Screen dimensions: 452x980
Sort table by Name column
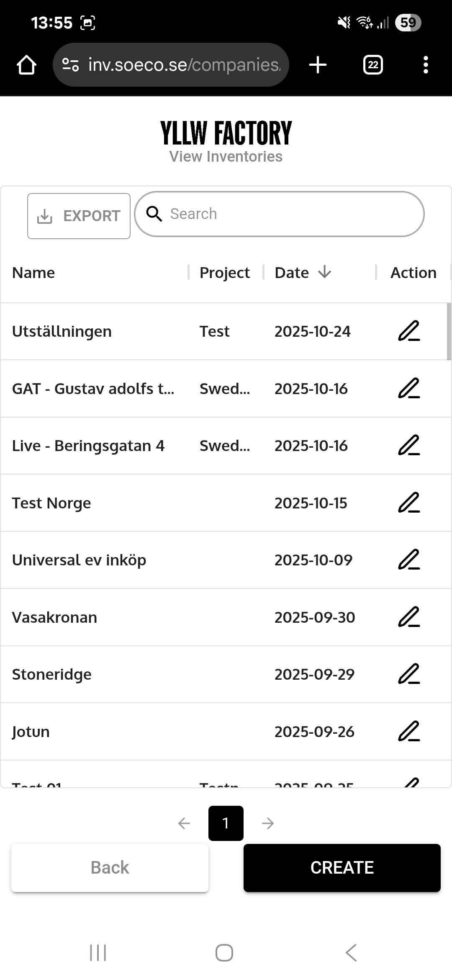tap(33, 273)
